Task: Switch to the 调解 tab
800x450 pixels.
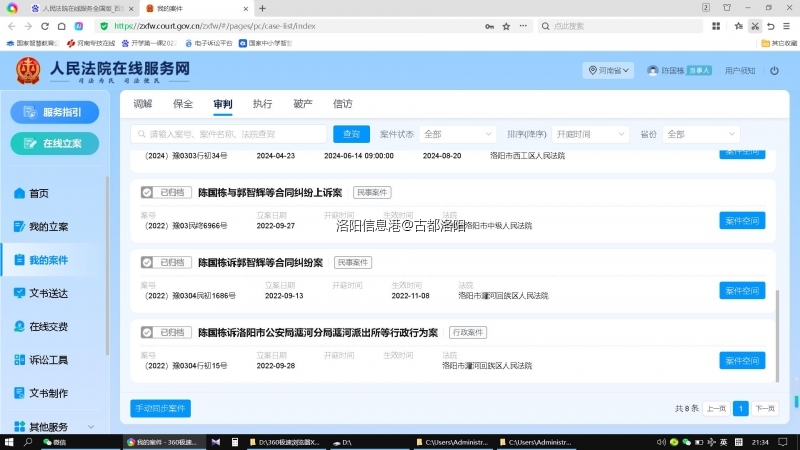Action: [143, 104]
